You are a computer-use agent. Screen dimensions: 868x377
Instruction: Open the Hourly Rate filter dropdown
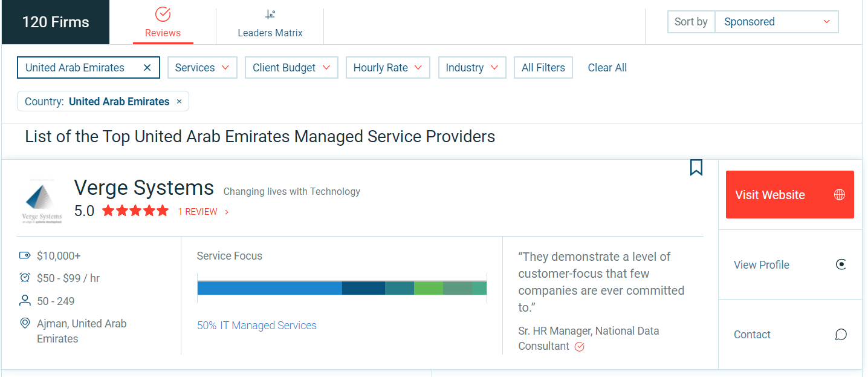pos(387,68)
